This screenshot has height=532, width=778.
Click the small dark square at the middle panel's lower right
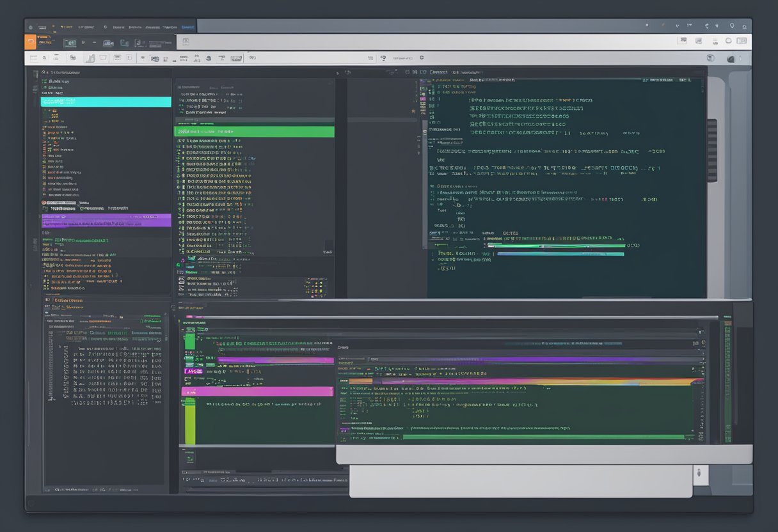click(x=328, y=246)
